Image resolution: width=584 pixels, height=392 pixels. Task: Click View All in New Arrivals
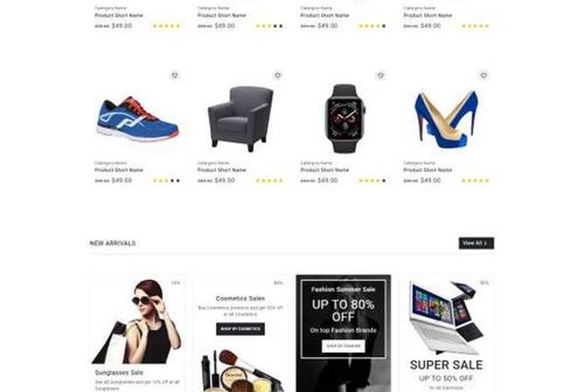[x=476, y=243]
